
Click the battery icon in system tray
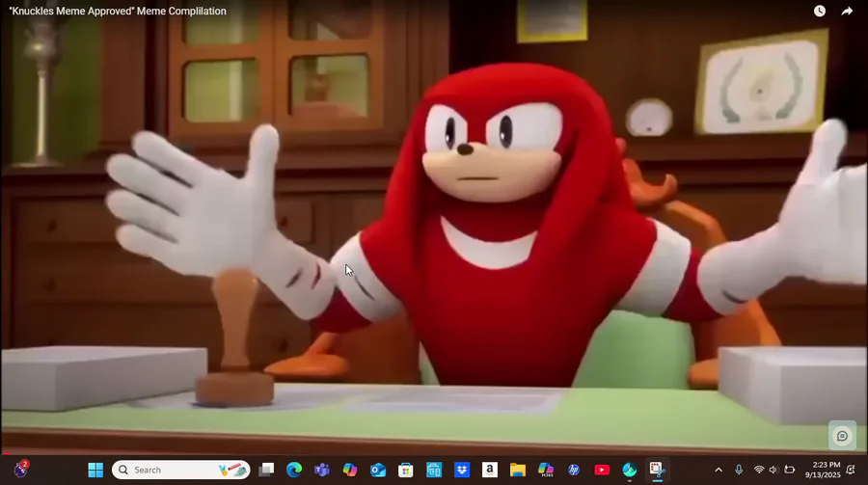pos(789,470)
